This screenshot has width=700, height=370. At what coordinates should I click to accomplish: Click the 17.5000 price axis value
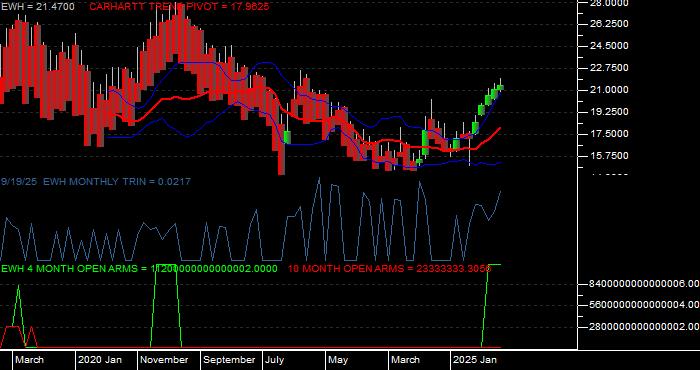coord(610,134)
